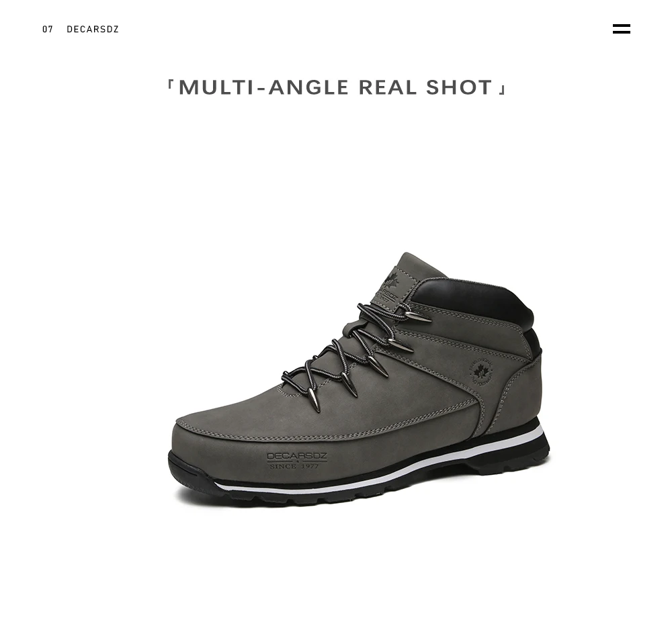The image size is (672, 630).
Task: Click the word SHOT in the heading
Action: [459, 87]
